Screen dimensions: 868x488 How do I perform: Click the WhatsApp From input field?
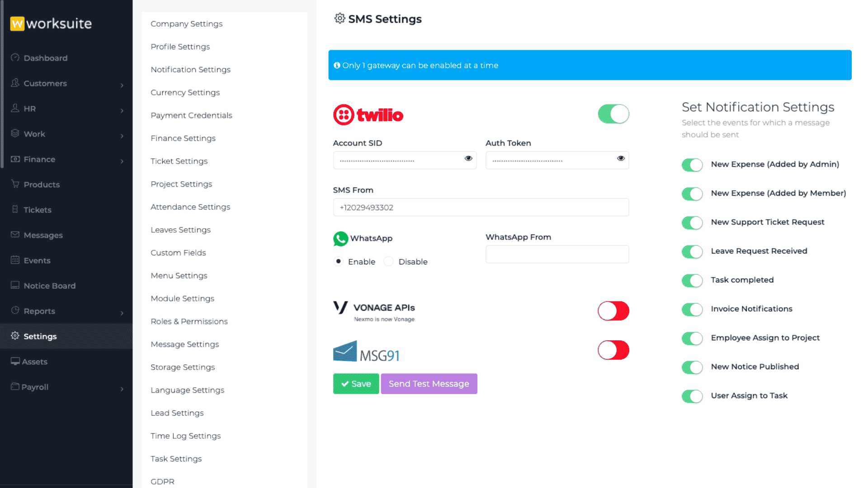(x=557, y=254)
